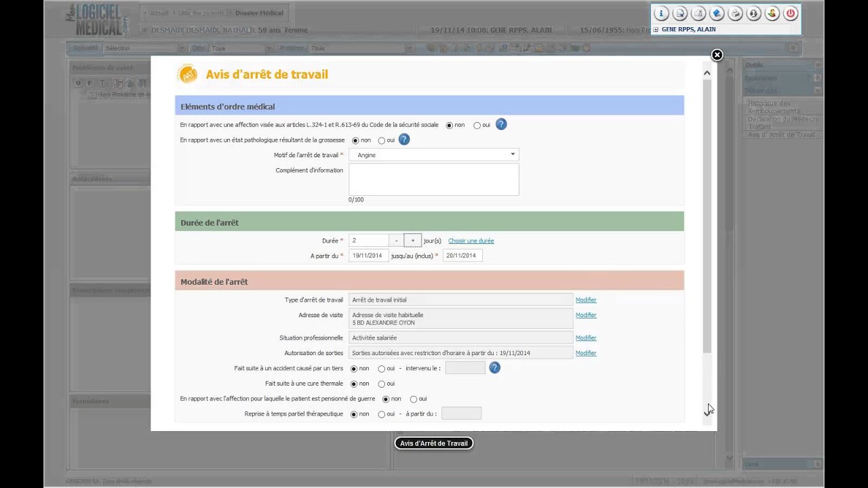The height and width of the screenshot is (488, 868).
Task: Open the Motif de l'arrêt de travail dropdown
Action: [434, 155]
